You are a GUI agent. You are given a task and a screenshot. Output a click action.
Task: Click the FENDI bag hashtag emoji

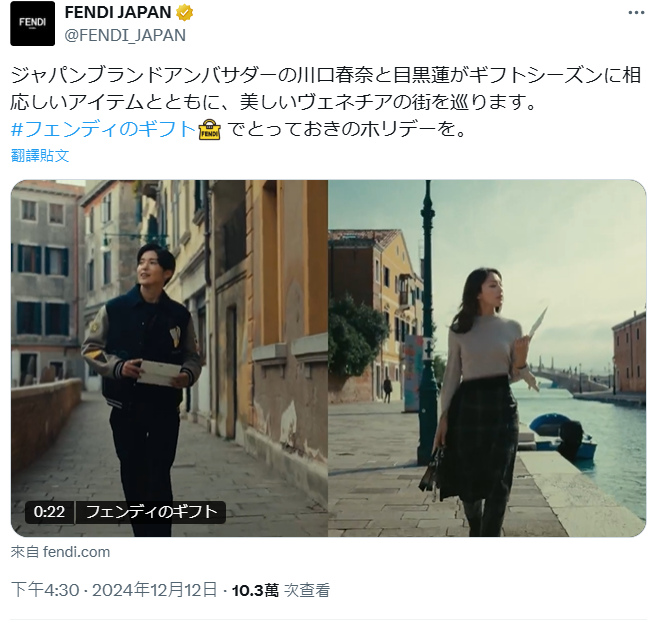(210, 129)
